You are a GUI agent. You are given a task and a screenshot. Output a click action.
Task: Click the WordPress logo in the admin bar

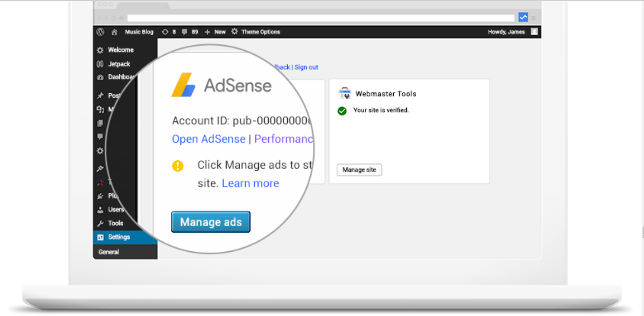(x=100, y=32)
